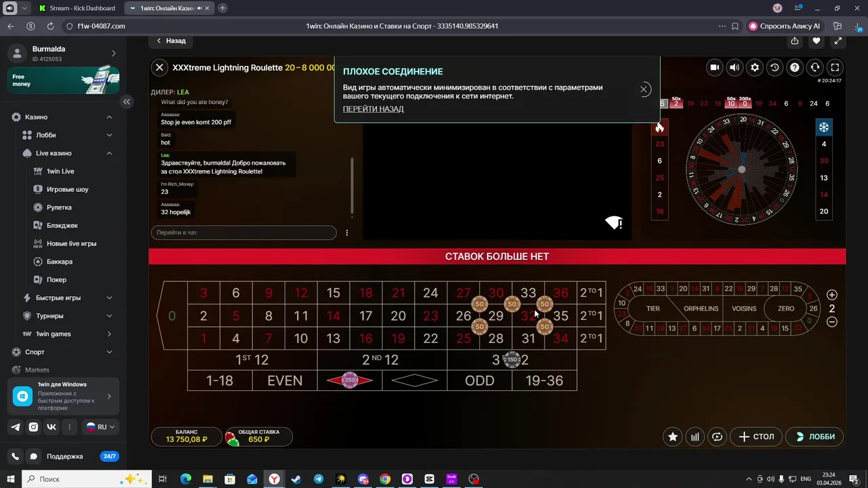
Task: Select the ORPHELINS racetrack bet
Action: (x=701, y=308)
